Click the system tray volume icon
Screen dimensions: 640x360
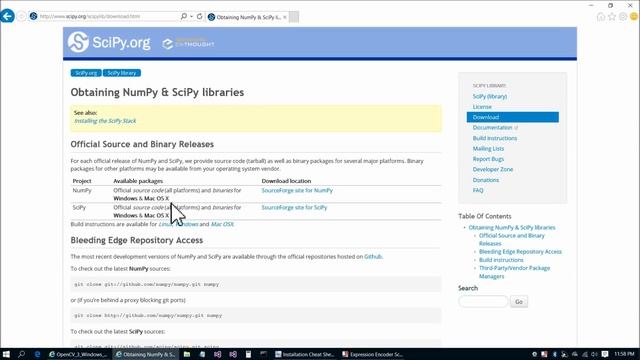595,354
